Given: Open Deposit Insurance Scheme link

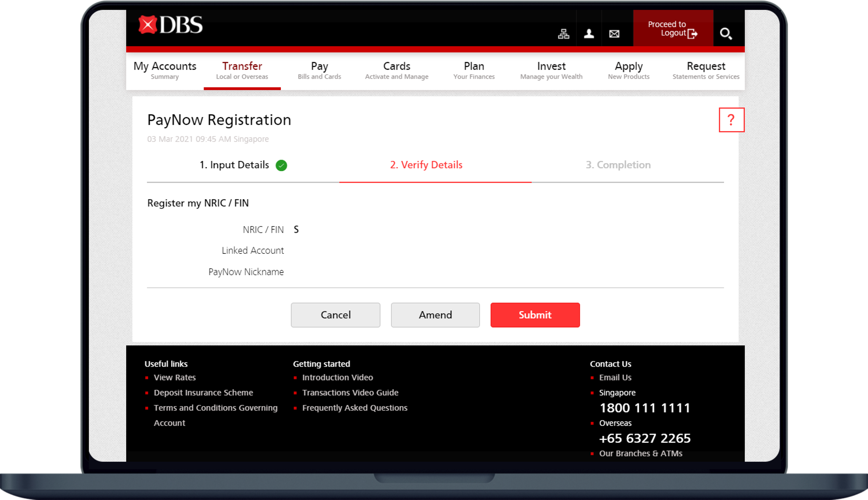Looking at the screenshot, I should tap(204, 393).
